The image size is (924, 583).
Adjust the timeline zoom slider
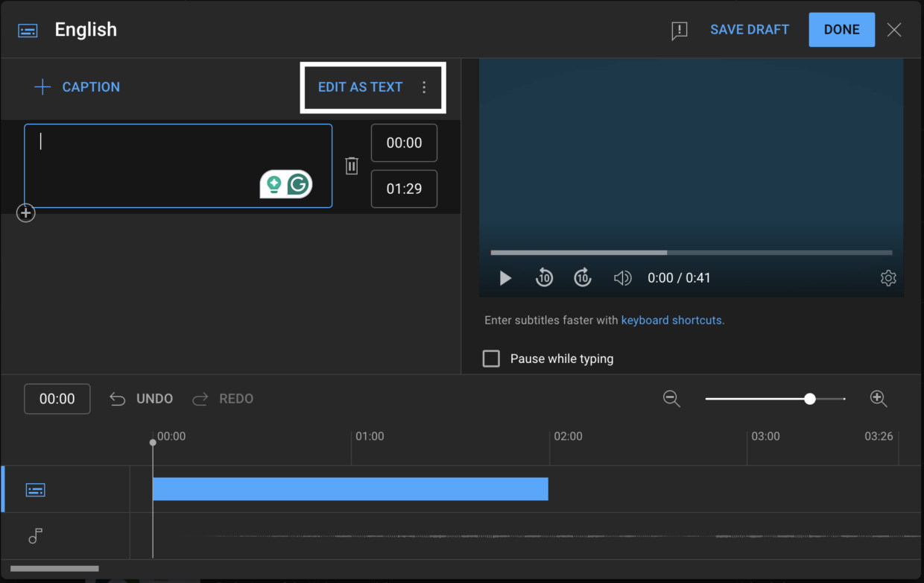point(810,399)
